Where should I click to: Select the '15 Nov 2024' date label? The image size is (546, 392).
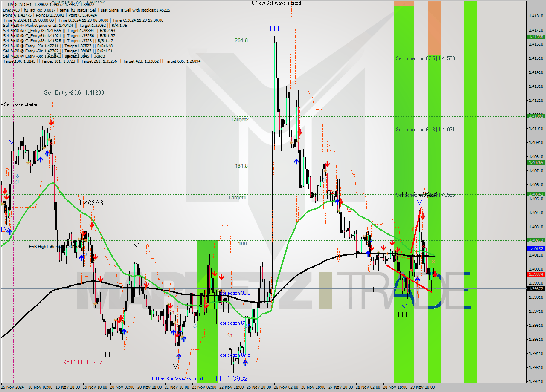13,387
